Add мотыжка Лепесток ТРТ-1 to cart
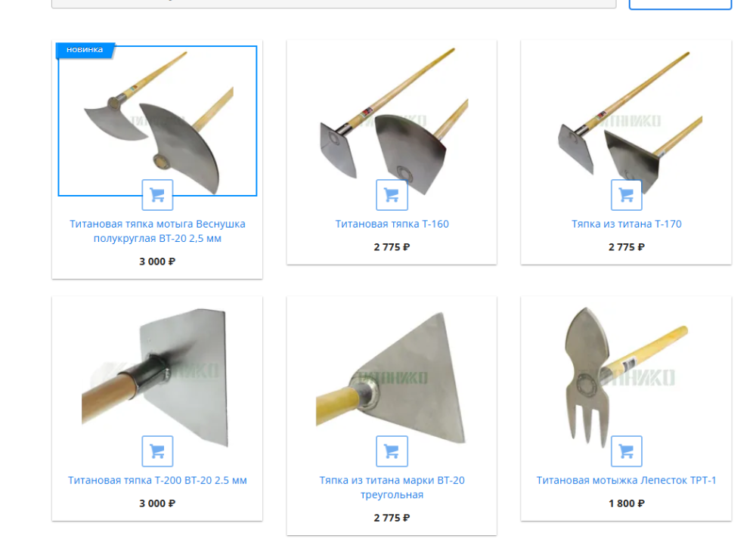The image size is (756, 551). (626, 451)
